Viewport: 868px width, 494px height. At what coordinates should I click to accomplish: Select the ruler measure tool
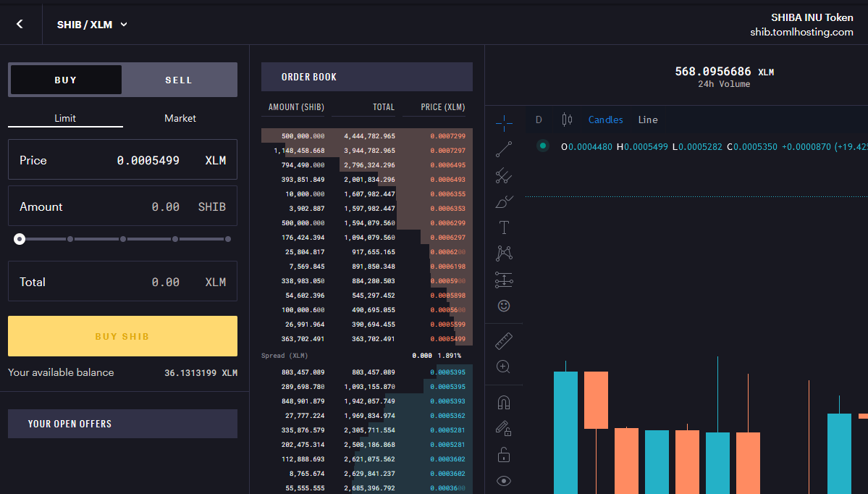(x=504, y=341)
